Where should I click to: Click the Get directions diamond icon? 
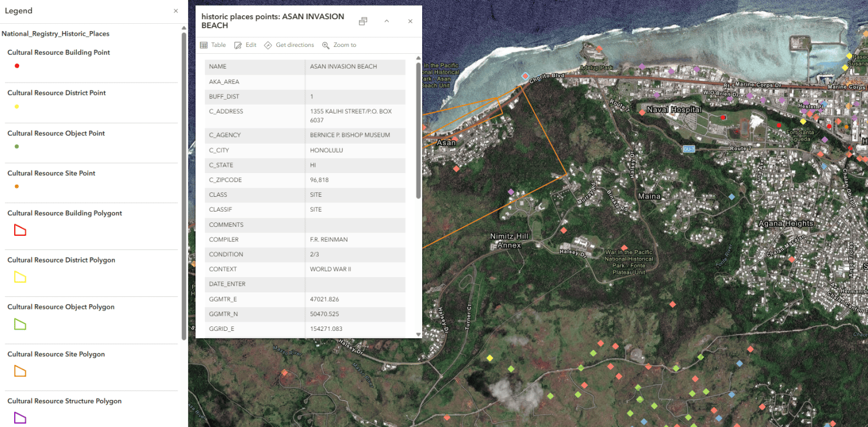268,45
